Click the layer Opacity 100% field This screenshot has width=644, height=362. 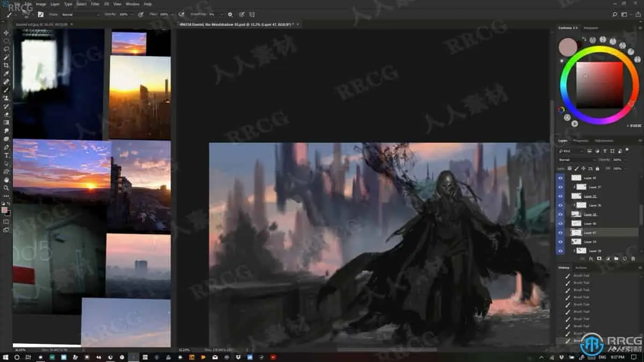617,160
